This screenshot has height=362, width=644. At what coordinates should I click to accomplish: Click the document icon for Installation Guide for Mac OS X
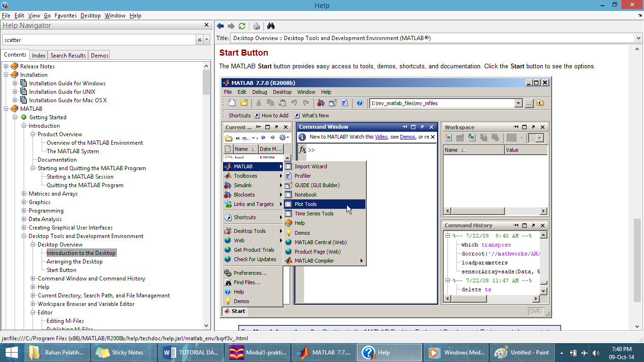pyautogui.click(x=24, y=100)
